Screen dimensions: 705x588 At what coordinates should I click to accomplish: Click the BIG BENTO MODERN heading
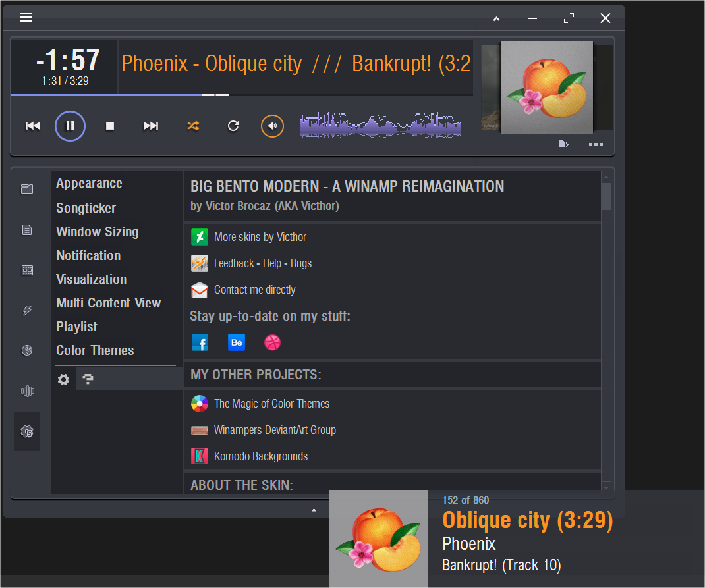click(x=347, y=186)
